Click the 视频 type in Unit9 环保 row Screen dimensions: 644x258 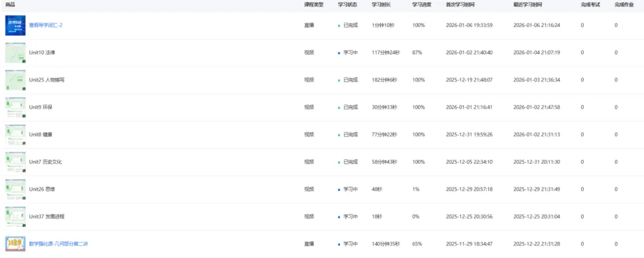[309, 107]
